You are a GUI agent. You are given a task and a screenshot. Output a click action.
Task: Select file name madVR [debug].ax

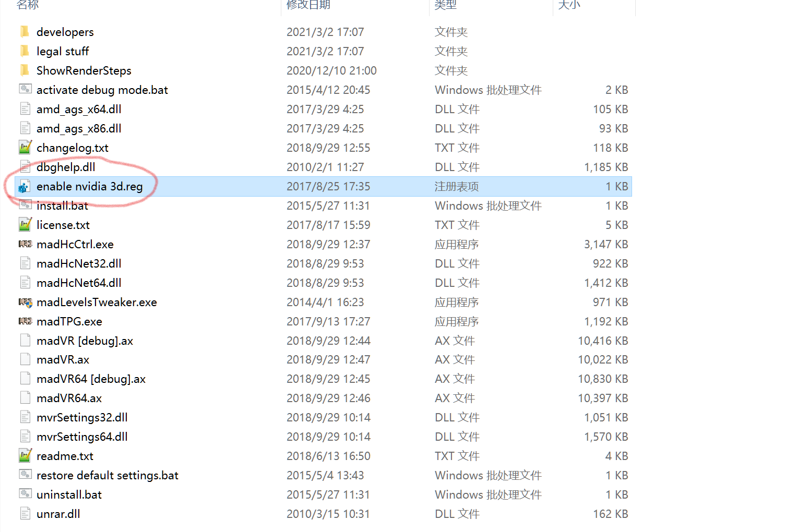(x=85, y=341)
